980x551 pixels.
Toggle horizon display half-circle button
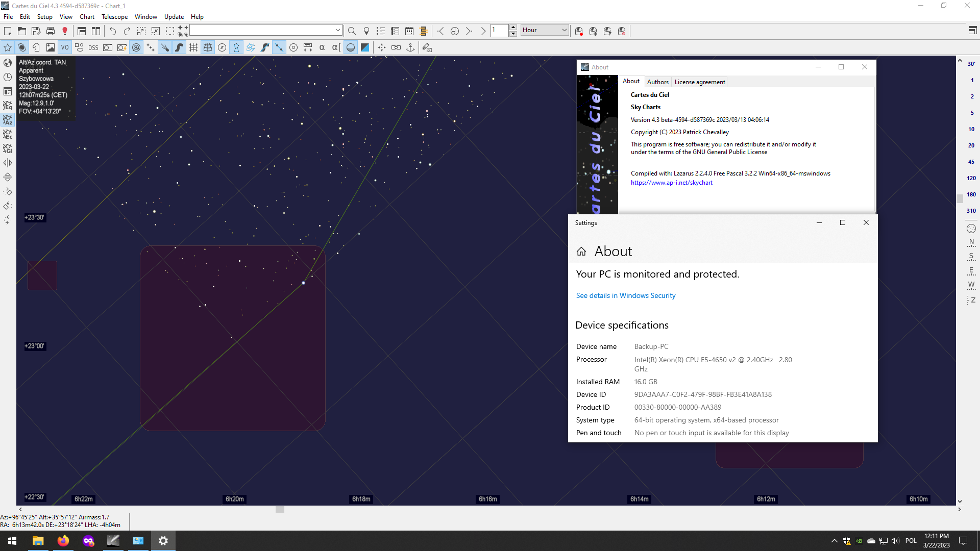click(x=351, y=47)
